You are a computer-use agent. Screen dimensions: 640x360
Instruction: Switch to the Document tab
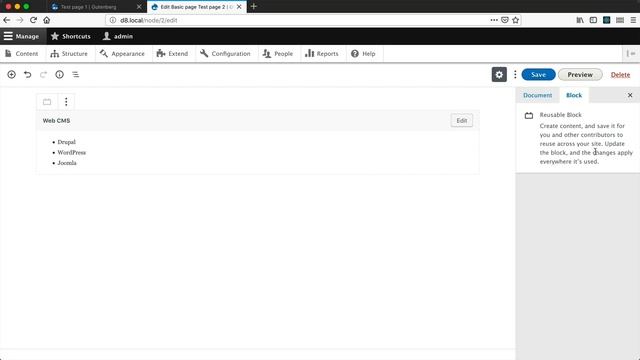(x=537, y=95)
